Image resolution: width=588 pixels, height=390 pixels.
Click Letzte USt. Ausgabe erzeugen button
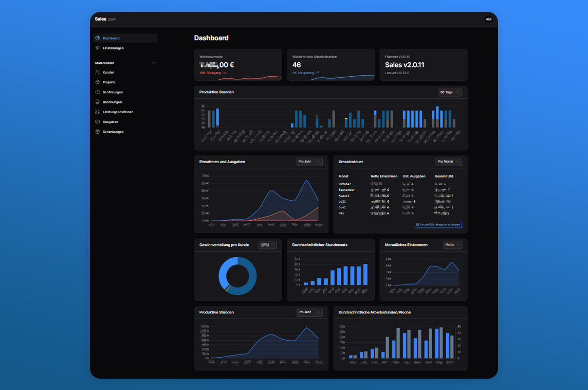(x=438, y=225)
